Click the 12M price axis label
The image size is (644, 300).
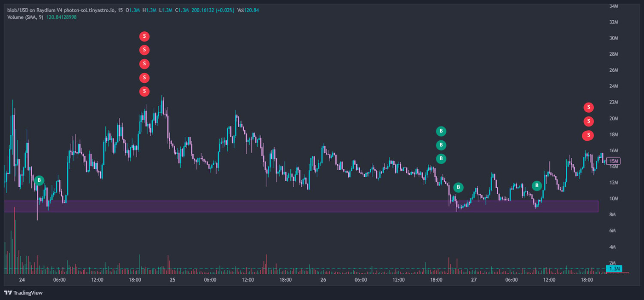[613, 183]
